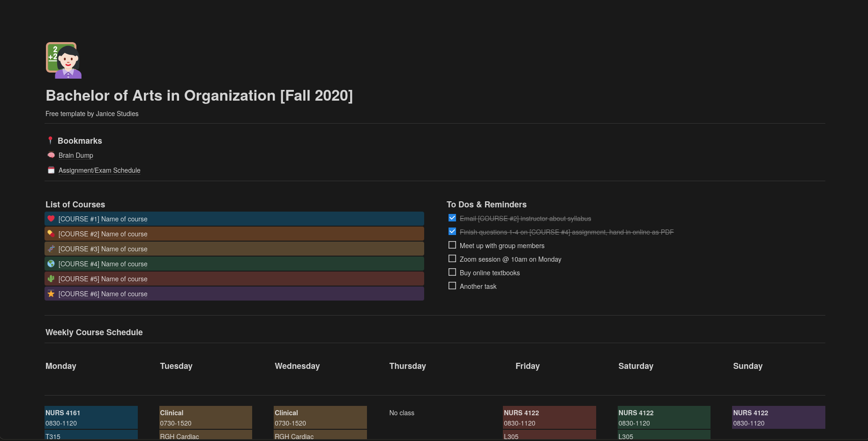This screenshot has height=441, width=868.
Task: Uncheck the Finish questions 1-4 assignment task
Action: pyautogui.click(x=452, y=231)
